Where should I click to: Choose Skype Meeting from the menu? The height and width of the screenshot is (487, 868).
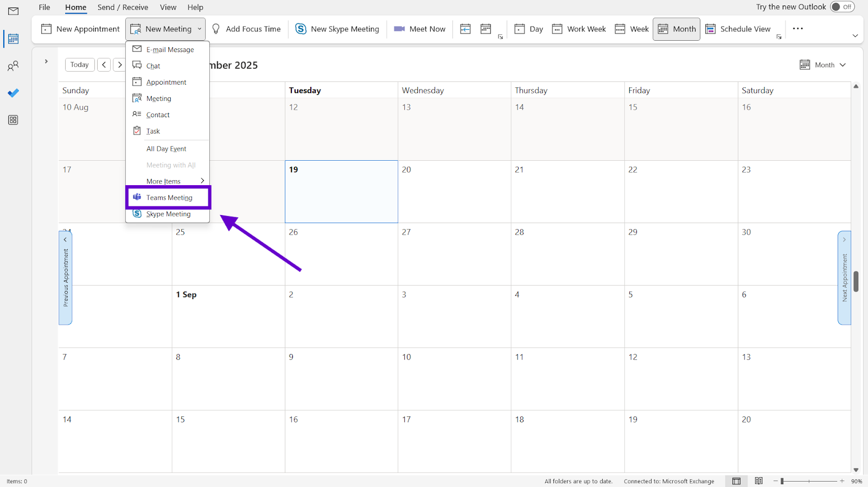pyautogui.click(x=168, y=214)
